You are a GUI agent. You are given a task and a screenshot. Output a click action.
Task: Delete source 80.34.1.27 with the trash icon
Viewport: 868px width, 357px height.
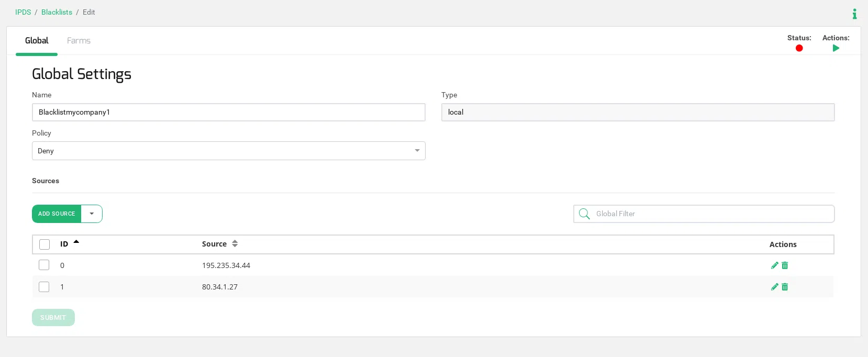[x=785, y=287]
